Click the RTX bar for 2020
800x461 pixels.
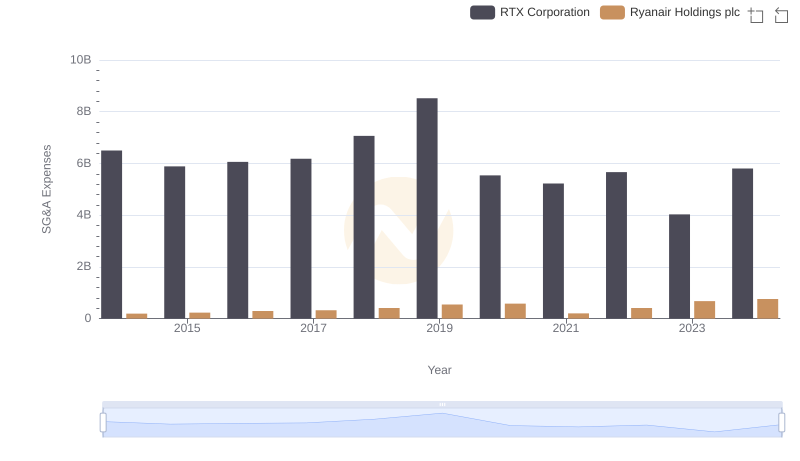click(x=490, y=247)
